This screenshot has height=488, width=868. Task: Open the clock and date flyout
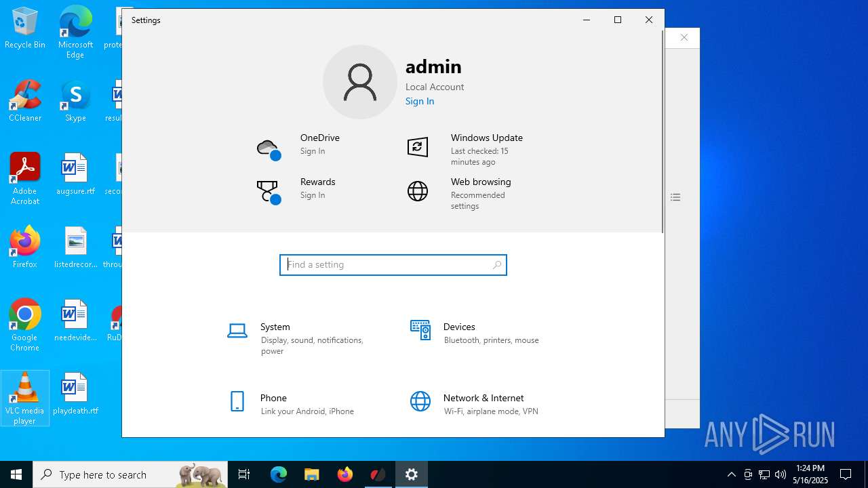click(x=810, y=474)
